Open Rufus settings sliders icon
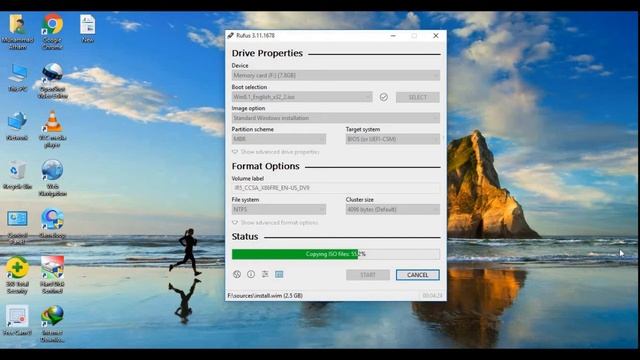The height and width of the screenshot is (360, 640). coord(265,274)
